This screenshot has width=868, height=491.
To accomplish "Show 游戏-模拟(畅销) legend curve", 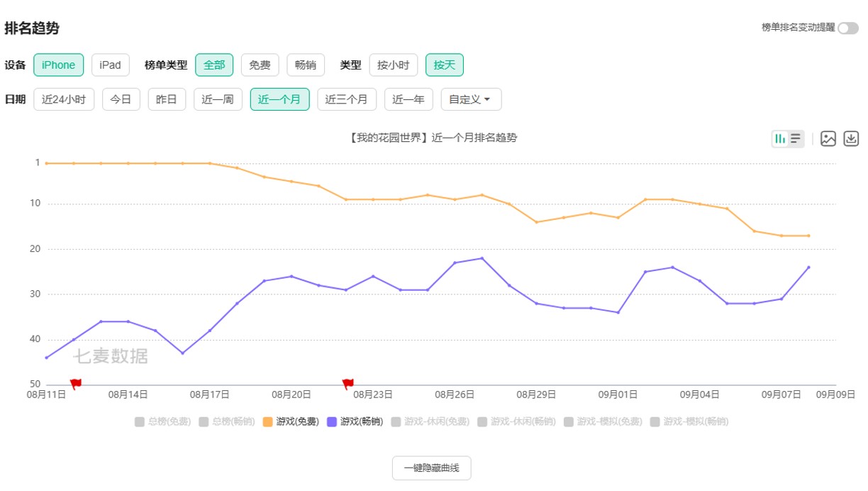I will tap(689, 421).
